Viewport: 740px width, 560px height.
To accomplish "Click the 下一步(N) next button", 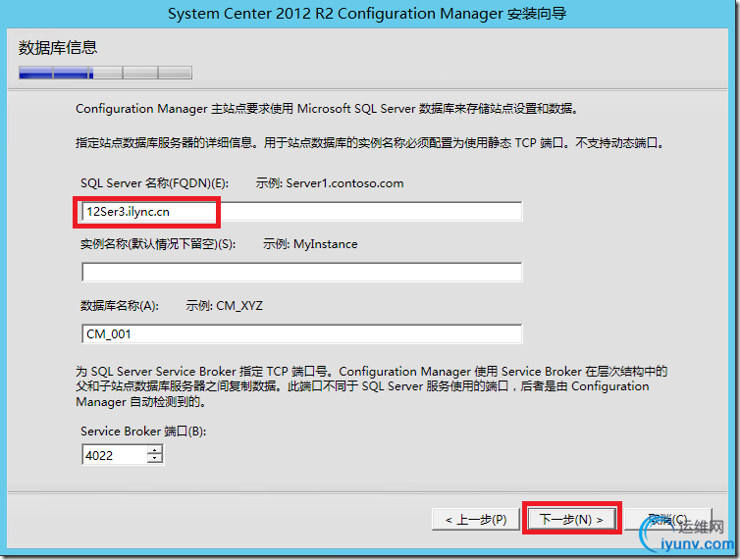I will pyautogui.click(x=571, y=519).
